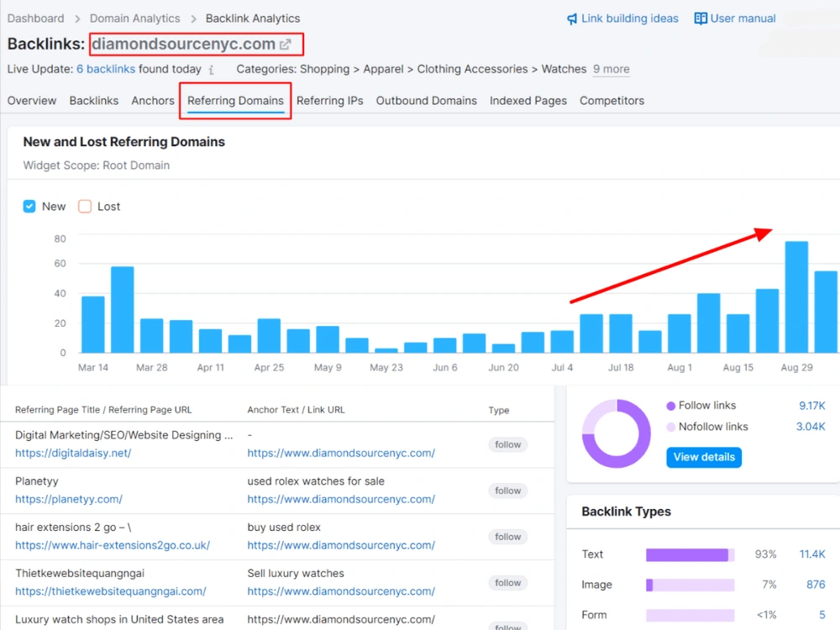Screen dimensions: 840x630
Task: Click follow badge in Thietkewebsitequangngai row
Action: pyautogui.click(x=507, y=583)
